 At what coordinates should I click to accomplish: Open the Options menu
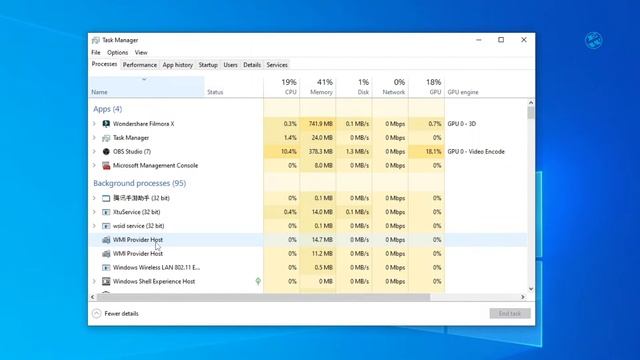[118, 52]
